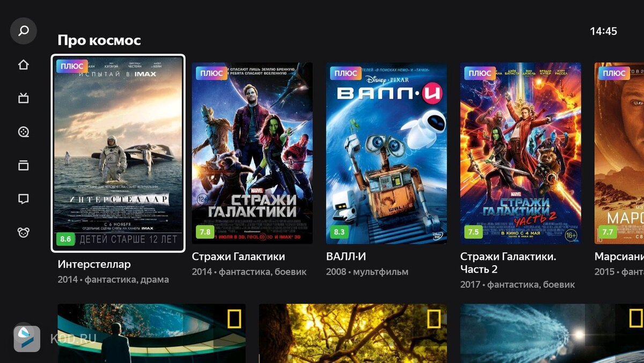
Task: Select the Интерстеллар movie poster
Action: (x=118, y=153)
